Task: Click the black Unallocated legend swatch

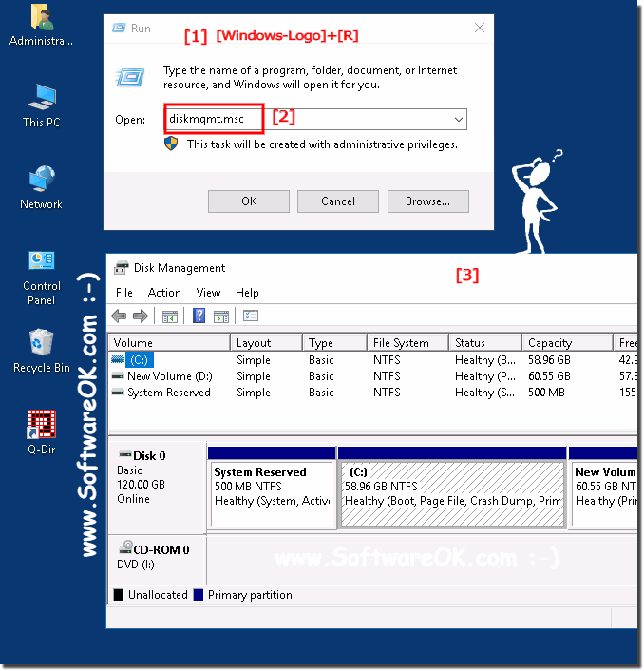Action: click(x=119, y=595)
